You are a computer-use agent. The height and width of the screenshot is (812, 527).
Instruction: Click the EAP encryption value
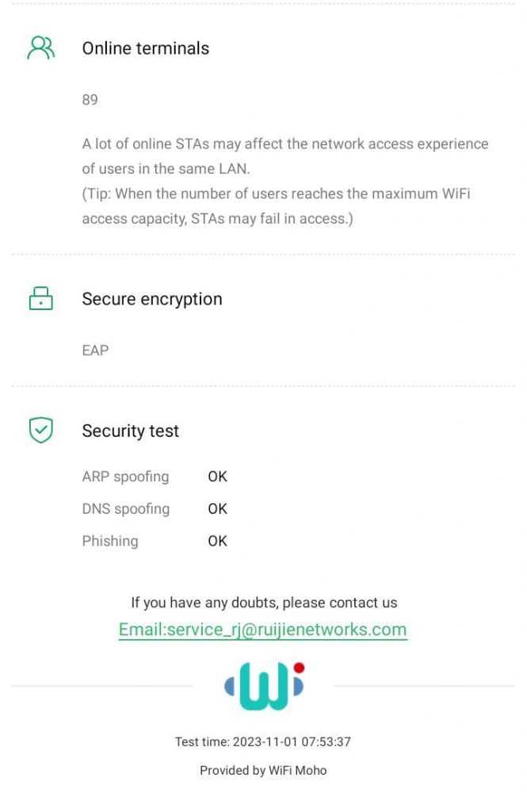[x=95, y=350]
